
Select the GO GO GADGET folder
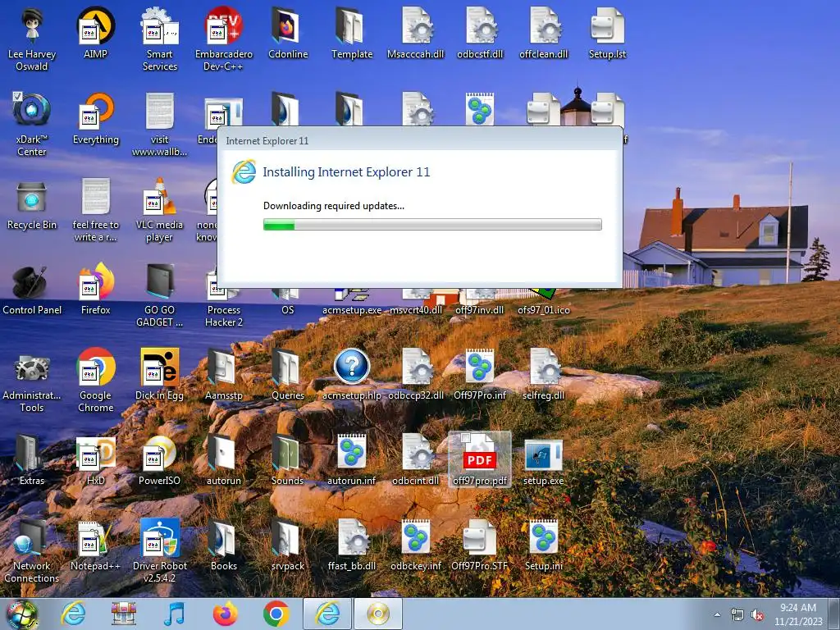(x=160, y=295)
